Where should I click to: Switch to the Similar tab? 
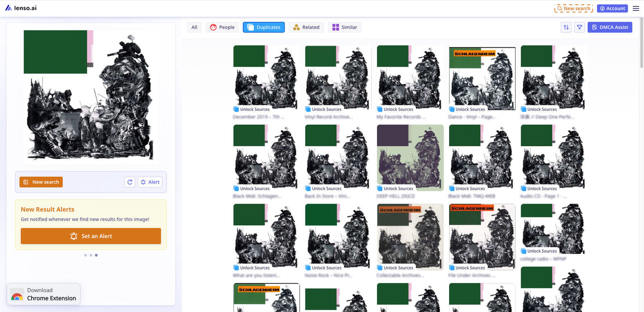point(345,27)
